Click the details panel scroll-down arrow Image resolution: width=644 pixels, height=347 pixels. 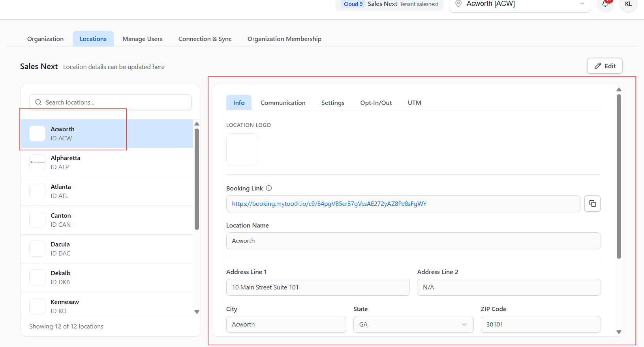619,332
